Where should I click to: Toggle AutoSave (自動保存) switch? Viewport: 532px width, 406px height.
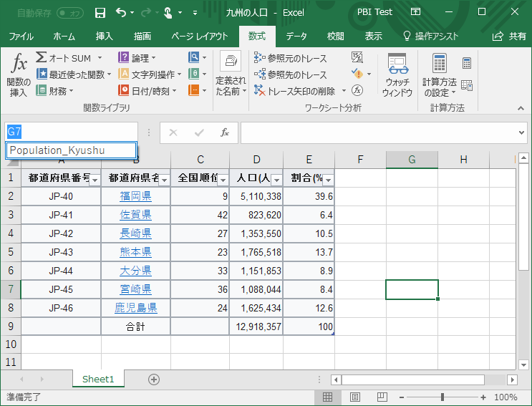(x=70, y=13)
